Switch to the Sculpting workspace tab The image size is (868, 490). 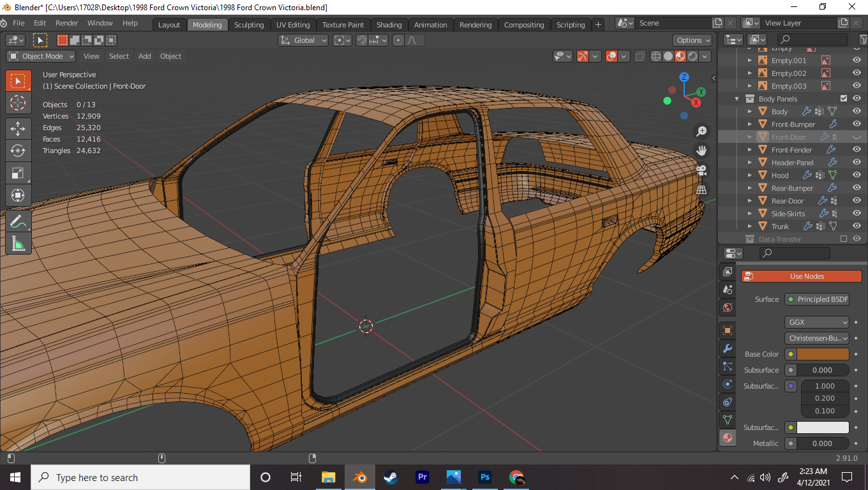[x=249, y=25]
